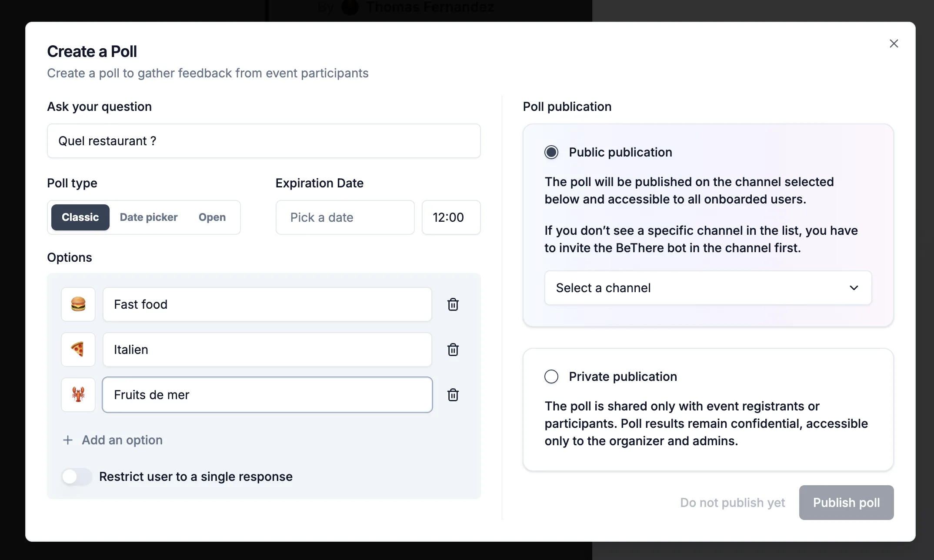Edit the Fruits de mer option text
The height and width of the screenshot is (560, 934).
point(267,395)
